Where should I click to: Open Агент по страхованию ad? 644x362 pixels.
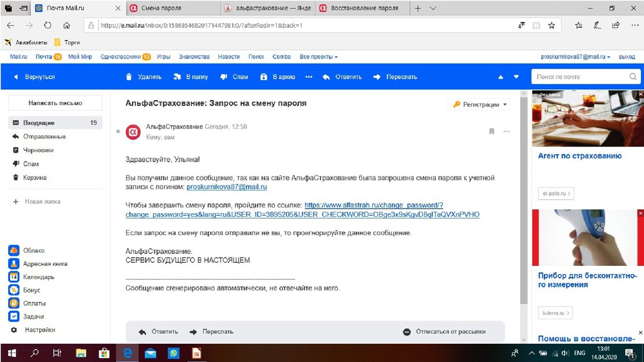[579, 156]
